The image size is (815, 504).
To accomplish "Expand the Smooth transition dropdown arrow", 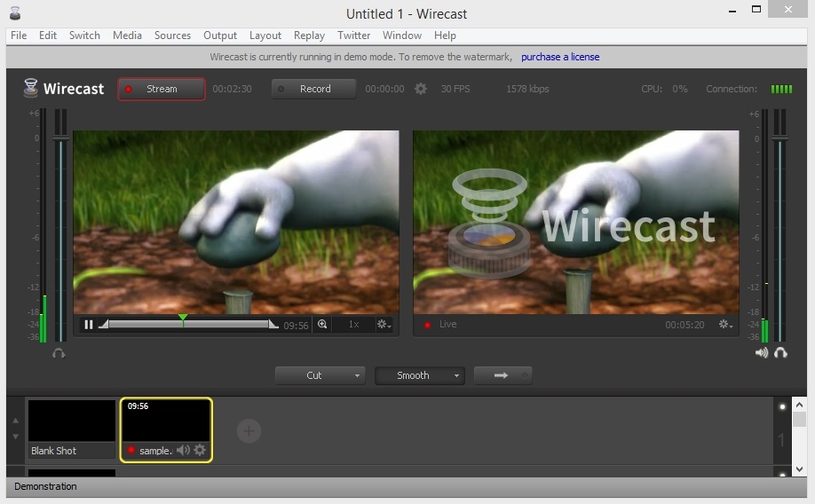I will 456,375.
